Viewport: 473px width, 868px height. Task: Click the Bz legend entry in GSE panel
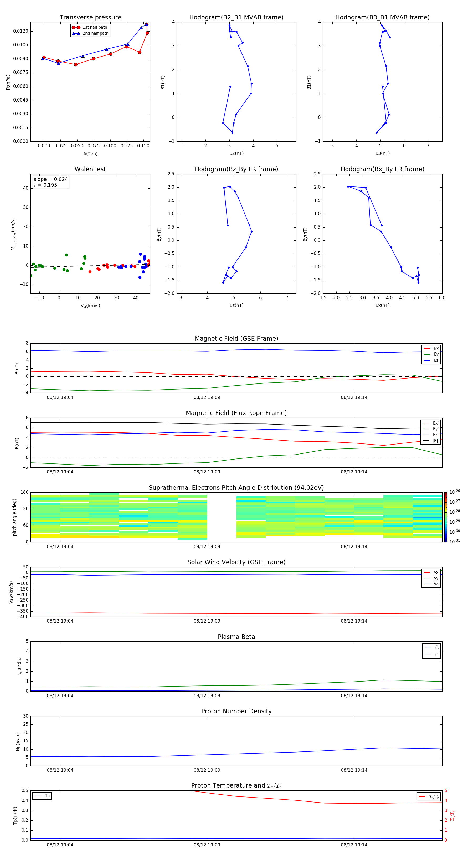click(431, 360)
